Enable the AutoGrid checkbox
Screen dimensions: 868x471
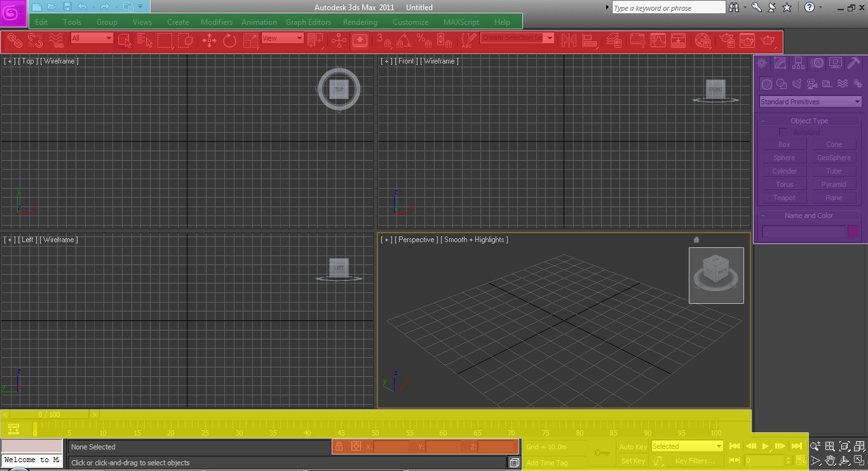[783, 132]
